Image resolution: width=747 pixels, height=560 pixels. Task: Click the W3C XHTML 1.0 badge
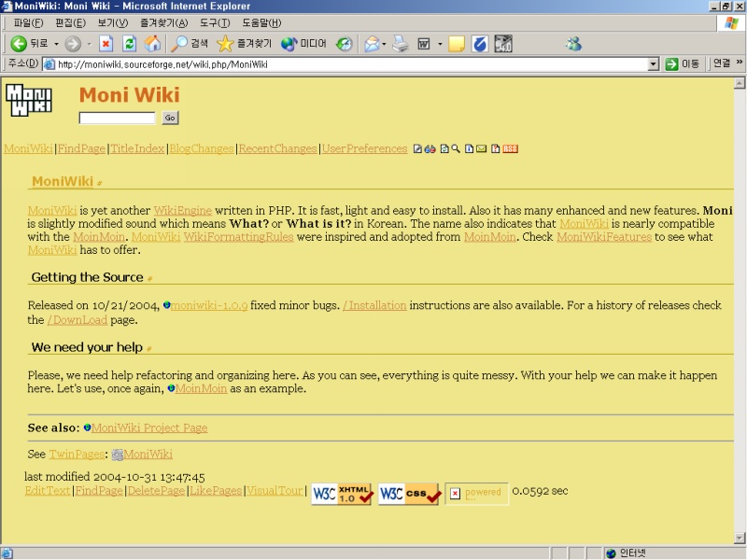[x=342, y=494]
